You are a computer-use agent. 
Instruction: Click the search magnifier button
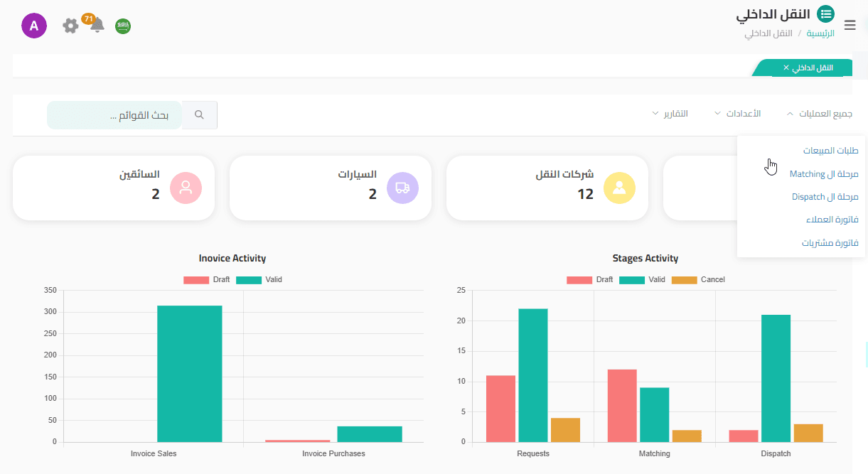(x=200, y=115)
